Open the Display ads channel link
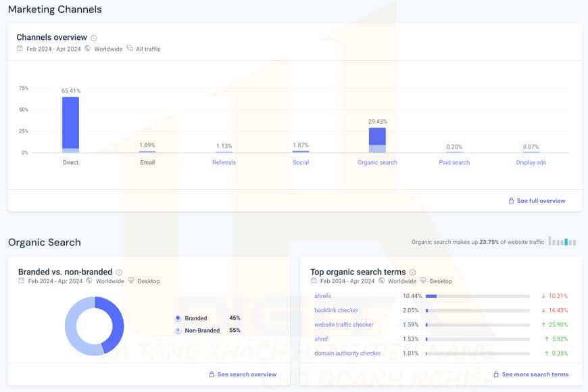Screen dimensions: 588x392 (x=531, y=162)
